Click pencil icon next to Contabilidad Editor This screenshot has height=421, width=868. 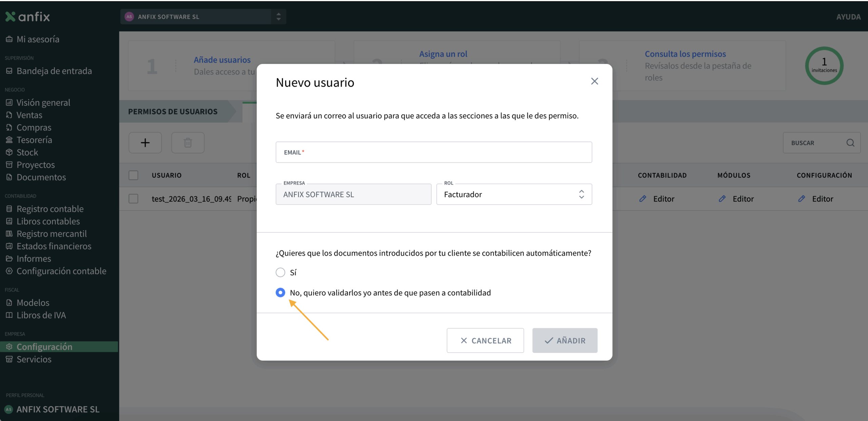643,199
